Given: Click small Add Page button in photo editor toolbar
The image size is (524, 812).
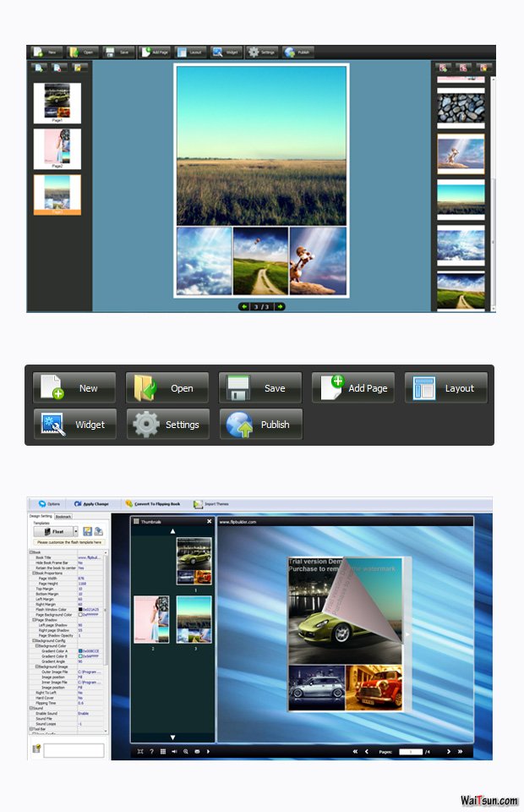Looking at the screenshot, I should pyautogui.click(x=155, y=52).
